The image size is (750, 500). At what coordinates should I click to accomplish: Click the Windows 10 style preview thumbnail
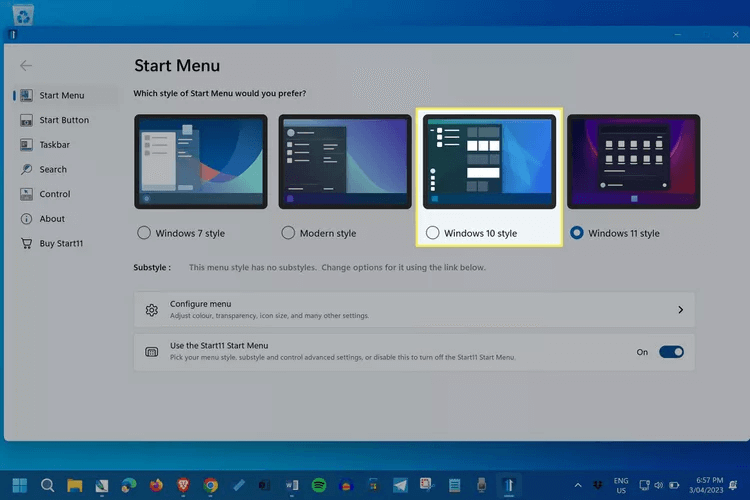point(489,162)
